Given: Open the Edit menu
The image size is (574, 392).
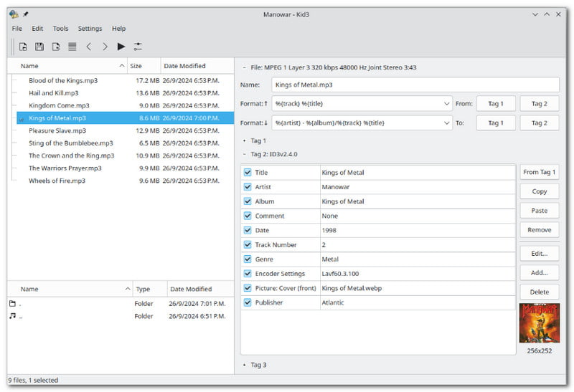Looking at the screenshot, I should 37,29.
